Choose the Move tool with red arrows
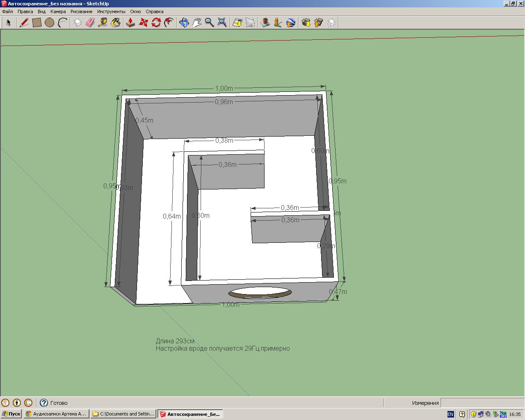This screenshot has height=420, width=525. pos(143,23)
